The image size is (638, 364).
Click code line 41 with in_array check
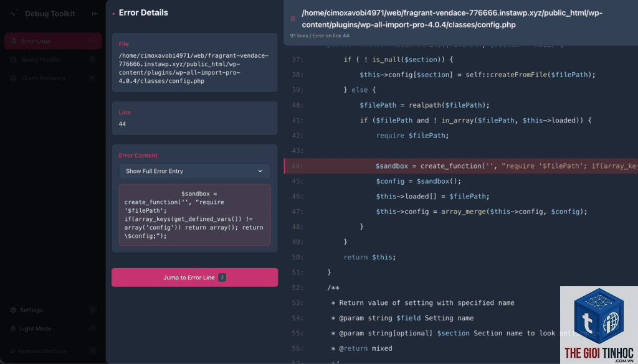point(475,120)
